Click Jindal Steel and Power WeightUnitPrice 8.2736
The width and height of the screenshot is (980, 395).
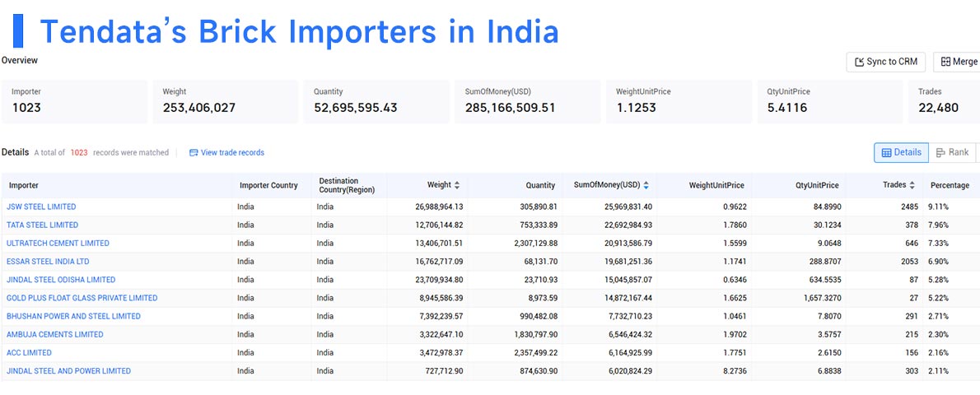[x=733, y=370]
